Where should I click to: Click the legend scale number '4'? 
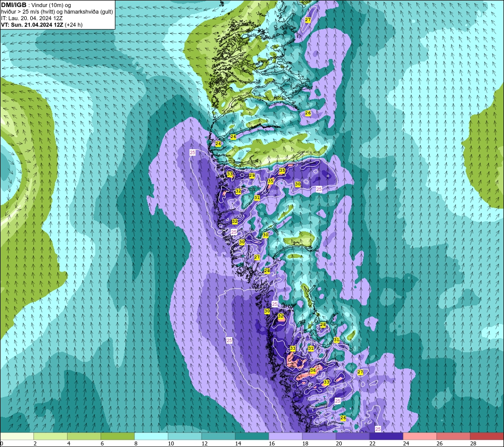(69, 444)
